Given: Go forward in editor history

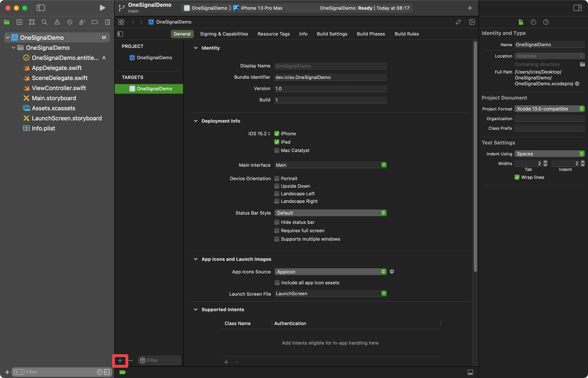Looking at the screenshot, I should coord(141,22).
